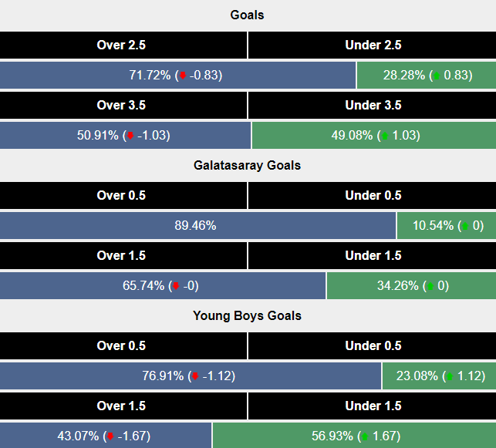Screen dimensions: 496x448
Task: Select Under 3.5 under Goals
Action: click(x=373, y=106)
